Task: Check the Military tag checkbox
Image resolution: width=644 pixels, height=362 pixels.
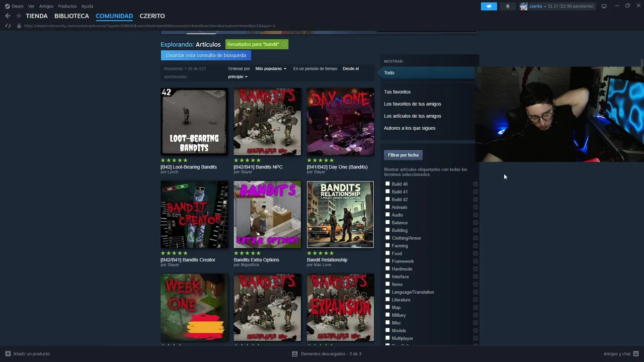Action: 387,315
